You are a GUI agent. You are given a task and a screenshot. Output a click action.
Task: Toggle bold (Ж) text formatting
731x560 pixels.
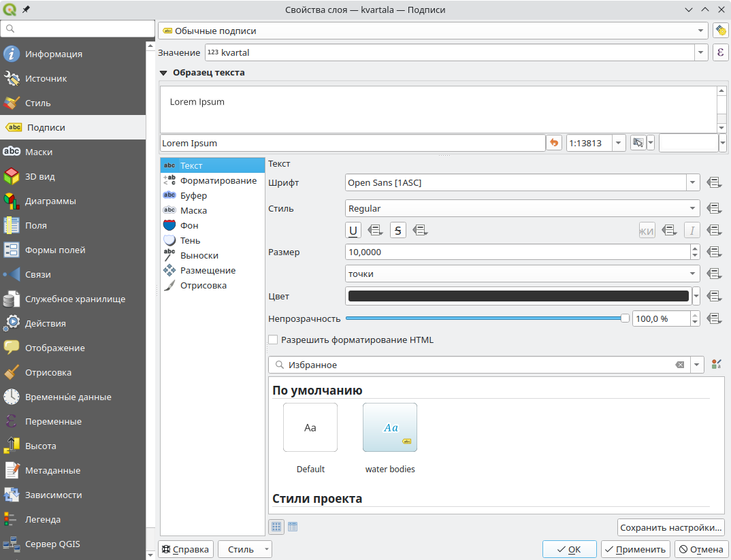[x=647, y=230]
